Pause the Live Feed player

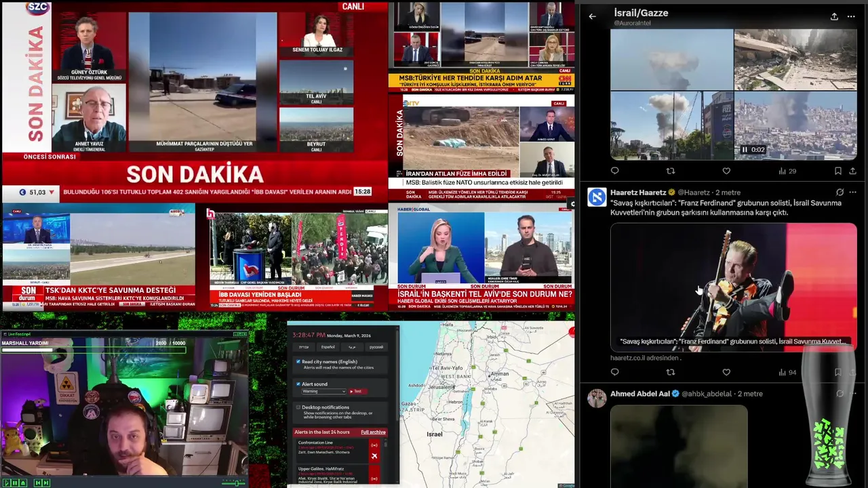[14, 483]
